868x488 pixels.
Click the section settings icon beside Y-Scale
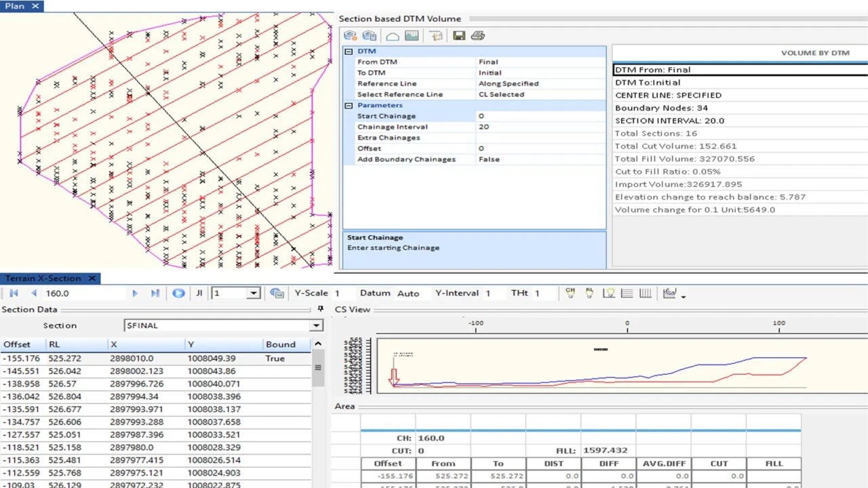277,293
